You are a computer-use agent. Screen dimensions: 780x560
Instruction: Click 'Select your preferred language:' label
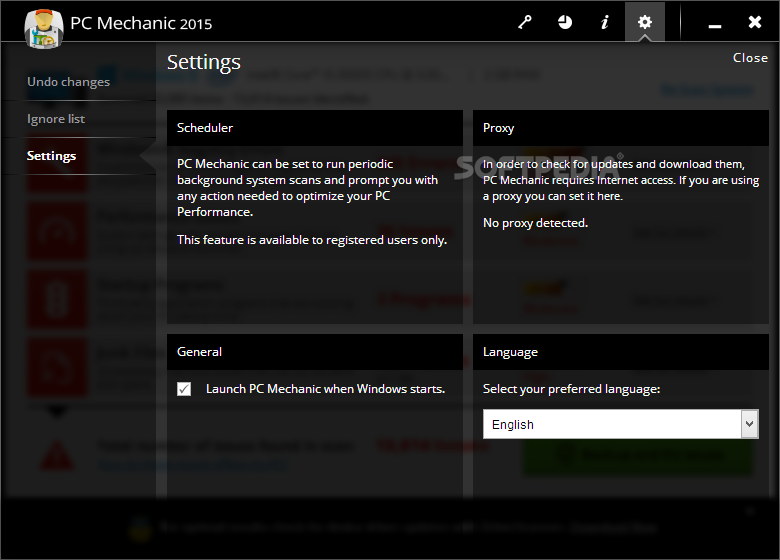click(572, 389)
